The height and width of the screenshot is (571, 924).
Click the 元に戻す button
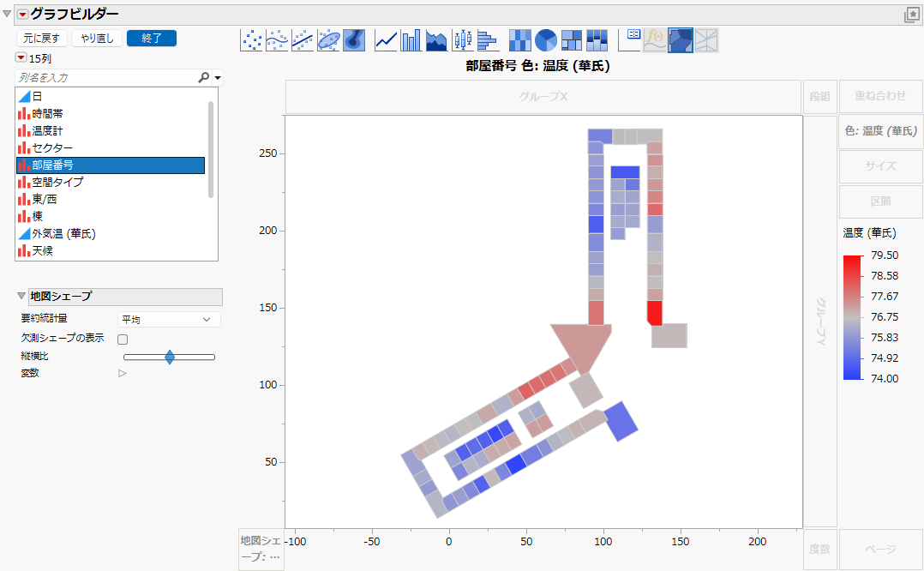tap(41, 39)
